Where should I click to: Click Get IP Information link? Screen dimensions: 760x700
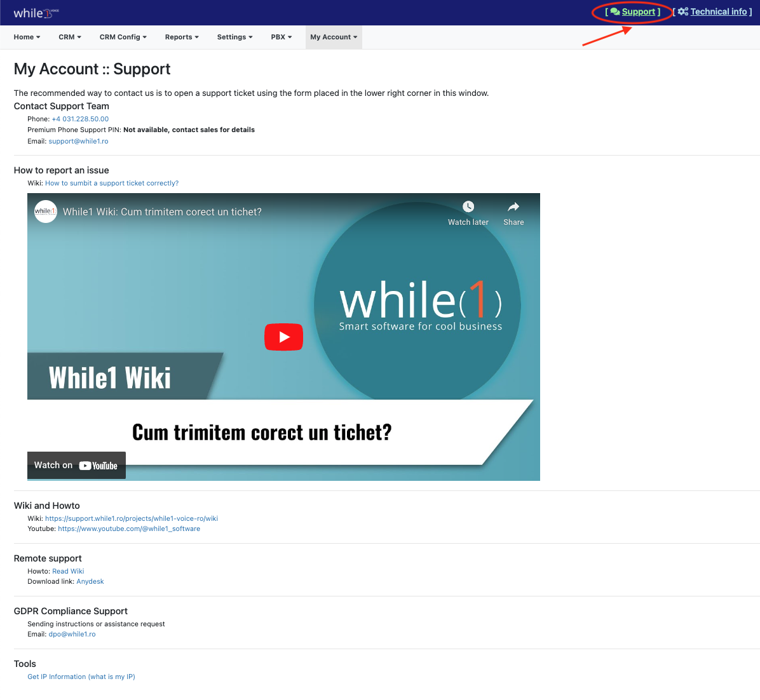tap(81, 677)
